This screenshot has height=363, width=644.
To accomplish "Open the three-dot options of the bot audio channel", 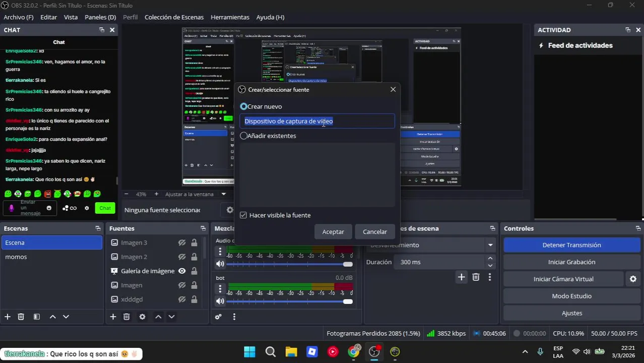I will click(220, 289).
